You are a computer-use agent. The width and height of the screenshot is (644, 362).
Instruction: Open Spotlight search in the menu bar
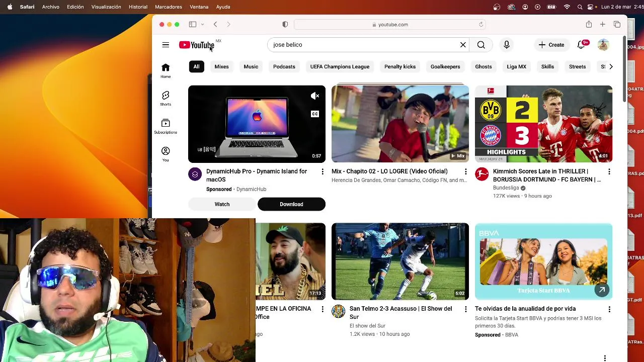pos(580,7)
